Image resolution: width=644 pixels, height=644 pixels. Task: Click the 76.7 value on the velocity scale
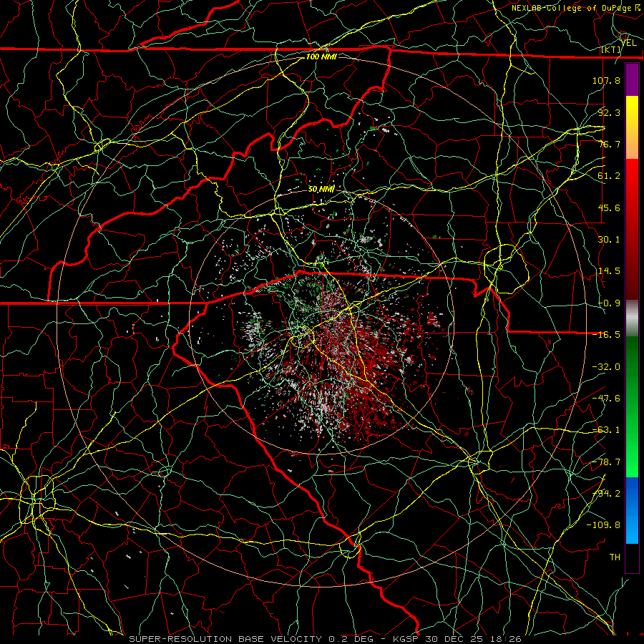(x=609, y=144)
